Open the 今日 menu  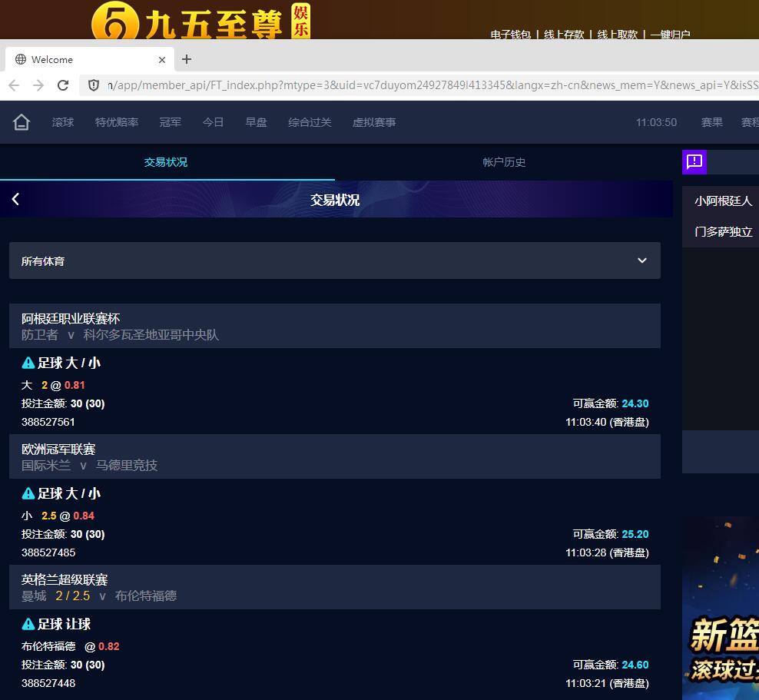213,122
